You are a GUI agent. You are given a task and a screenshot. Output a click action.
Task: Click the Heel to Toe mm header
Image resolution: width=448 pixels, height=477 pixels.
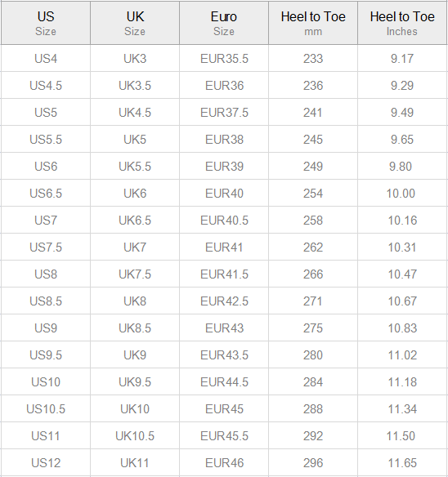313,23
